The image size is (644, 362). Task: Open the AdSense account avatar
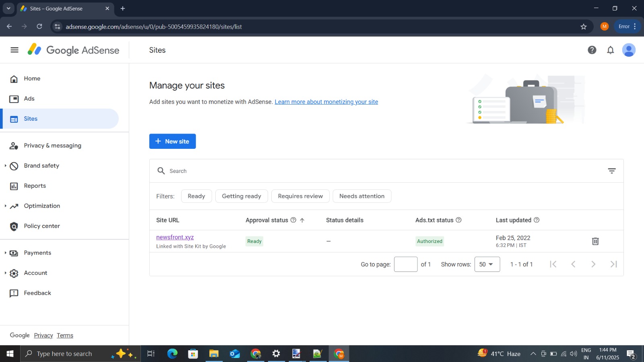(x=629, y=50)
